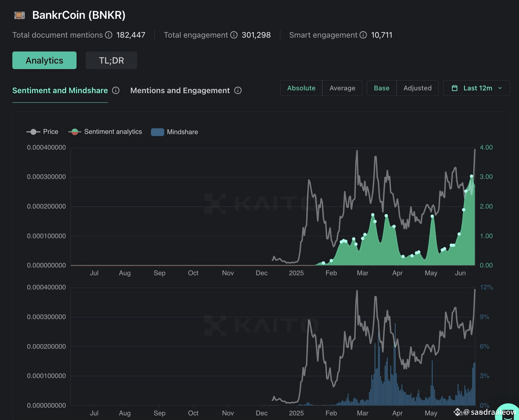Click the 9% mindshare axis label
The width and height of the screenshot is (519, 420).
coord(484,317)
